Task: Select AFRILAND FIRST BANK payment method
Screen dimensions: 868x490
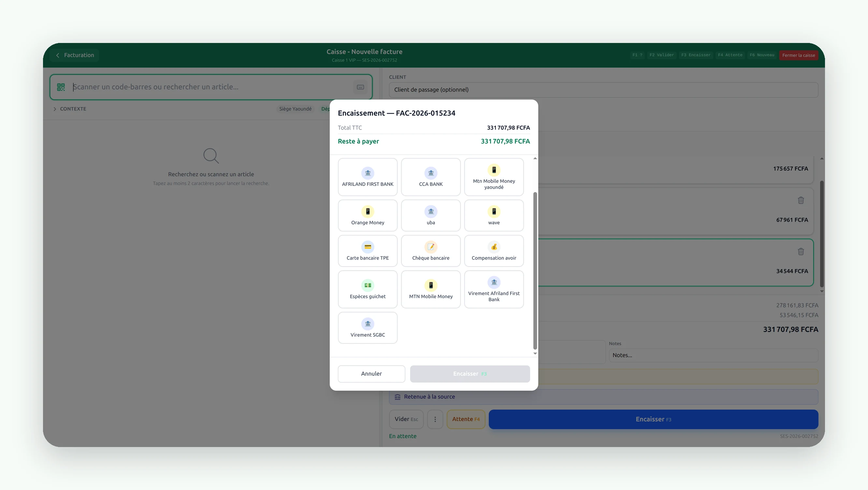Action: 368,177
